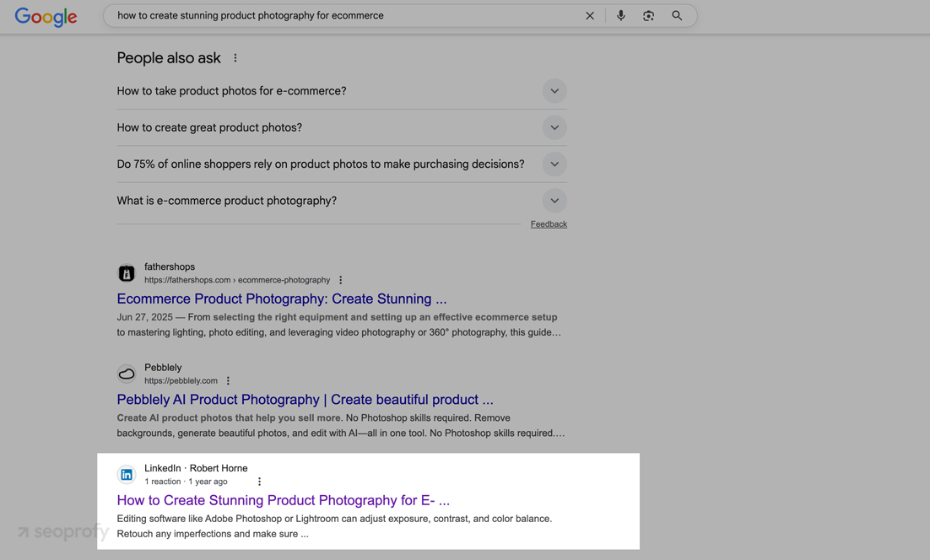Clear the search query with the X icon
This screenshot has width=930, height=560.
(590, 16)
